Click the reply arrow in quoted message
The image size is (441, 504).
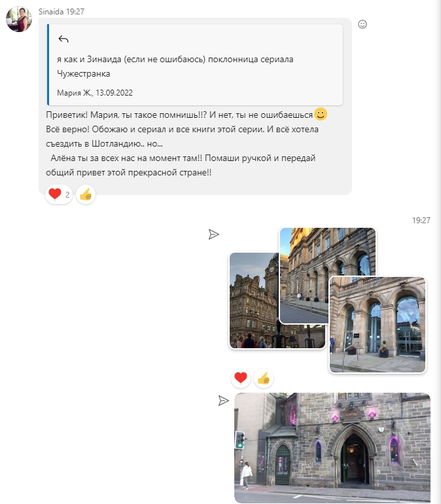pyautogui.click(x=63, y=39)
